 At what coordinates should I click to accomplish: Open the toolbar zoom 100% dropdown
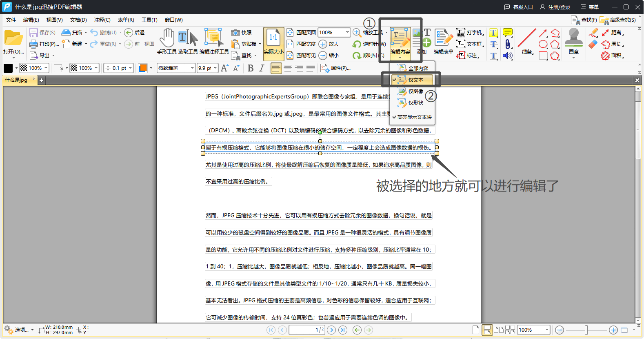click(x=347, y=32)
